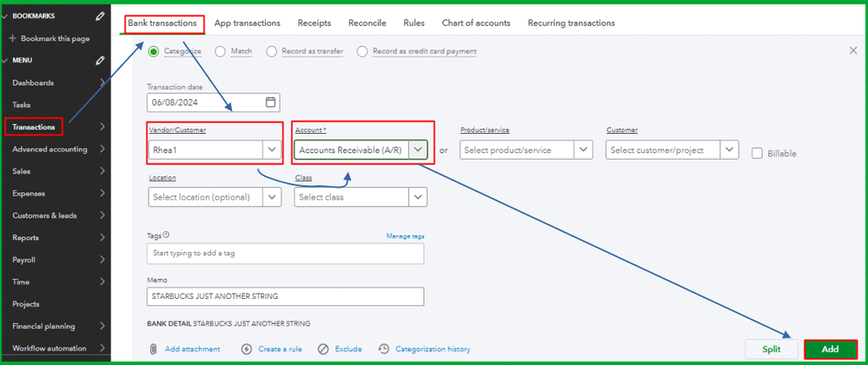Click the Split button

pyautogui.click(x=772, y=349)
